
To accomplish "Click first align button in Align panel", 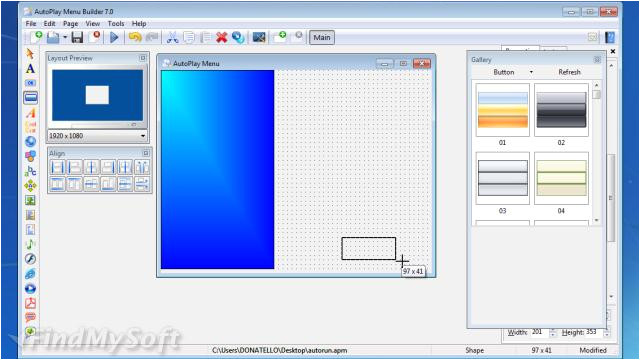I will pyautogui.click(x=58, y=167).
